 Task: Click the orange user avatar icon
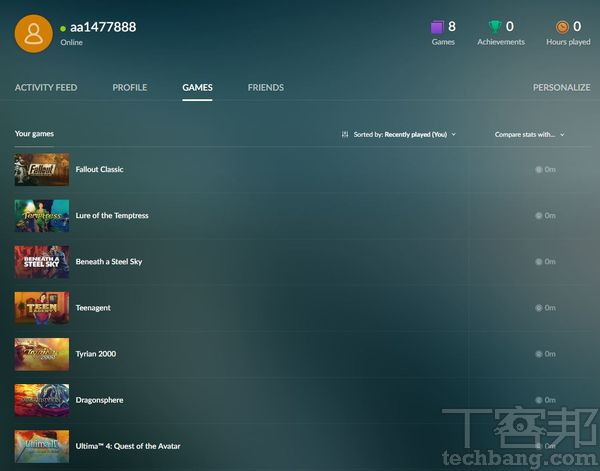pos(34,34)
